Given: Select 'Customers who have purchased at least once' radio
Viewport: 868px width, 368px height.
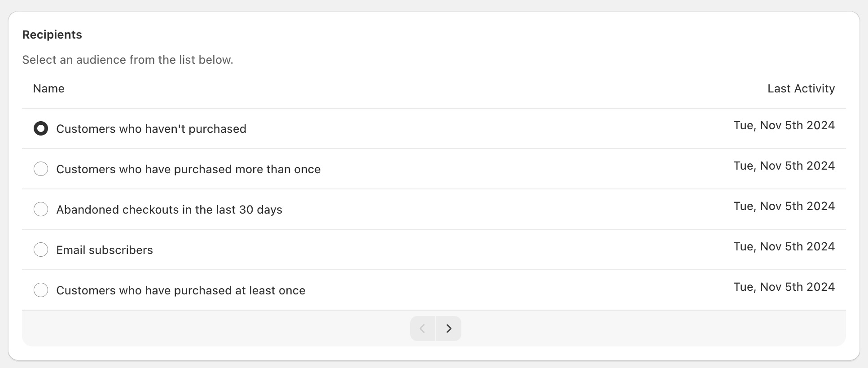Looking at the screenshot, I should [x=41, y=290].
